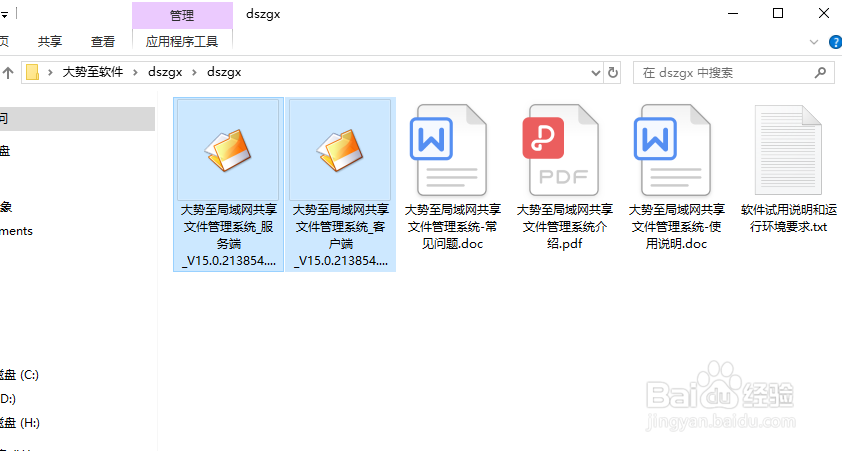The image size is (842, 451).
Task: Select the D: drive in sidebar
Action: (x=8, y=399)
